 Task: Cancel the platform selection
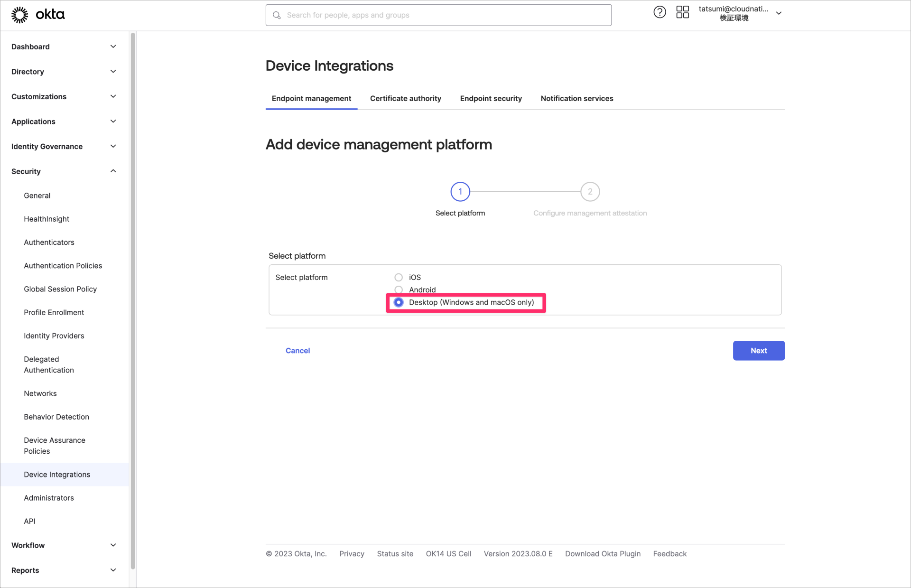click(297, 350)
